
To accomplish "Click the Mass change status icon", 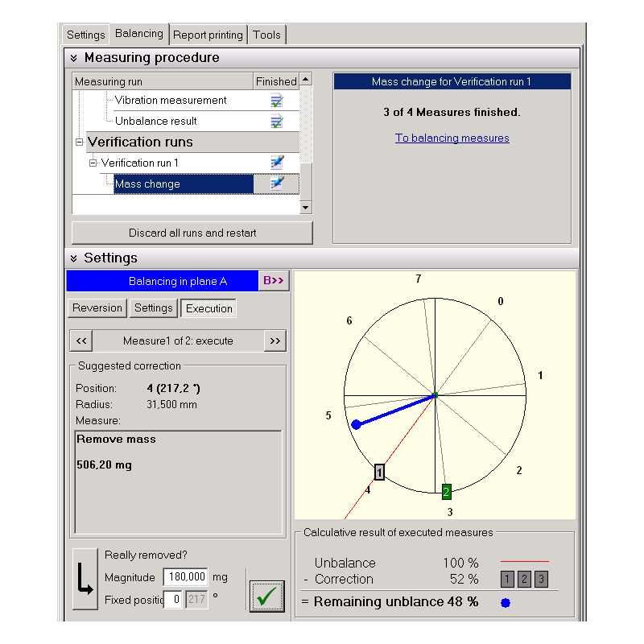I will (276, 184).
